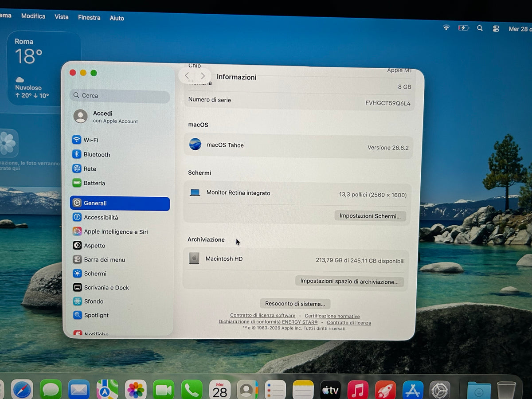The image size is (532, 399).
Task: Open the Roma weather widget
Action: [x=44, y=68]
